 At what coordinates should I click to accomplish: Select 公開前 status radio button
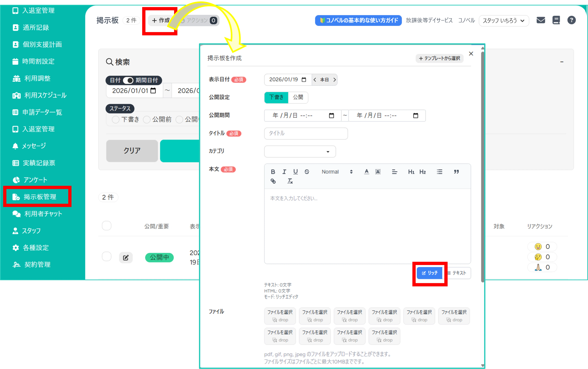click(x=146, y=120)
